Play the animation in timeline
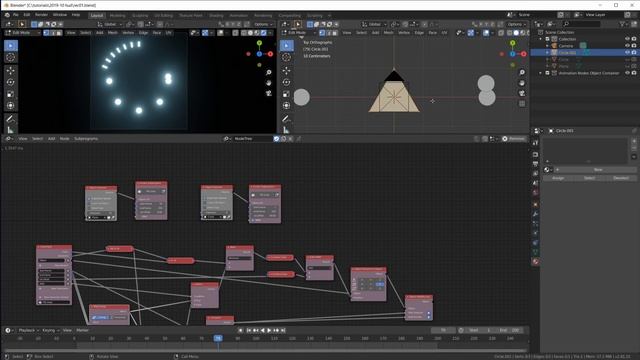 tap(269, 330)
